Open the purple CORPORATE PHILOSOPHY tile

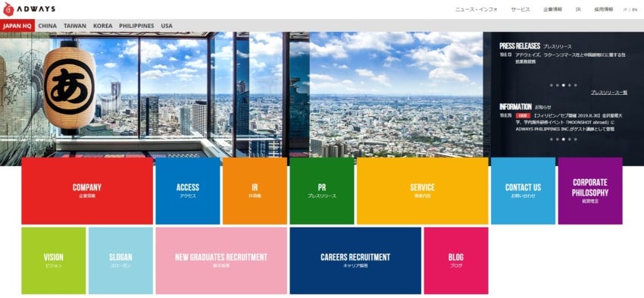tap(590, 191)
